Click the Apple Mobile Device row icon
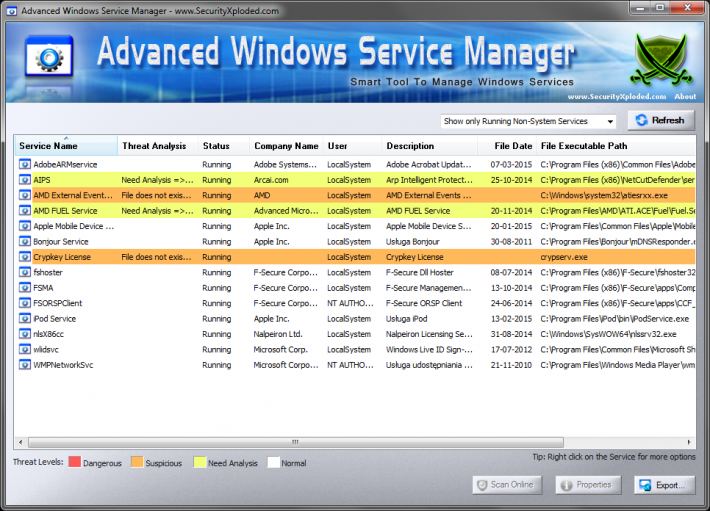The height and width of the screenshot is (511, 710). (x=24, y=226)
